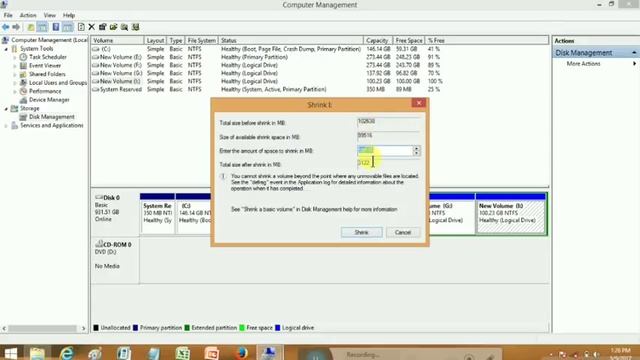Screen dimensions: 640x360
Task: Click the Windows Start button
Action: (10, 353)
